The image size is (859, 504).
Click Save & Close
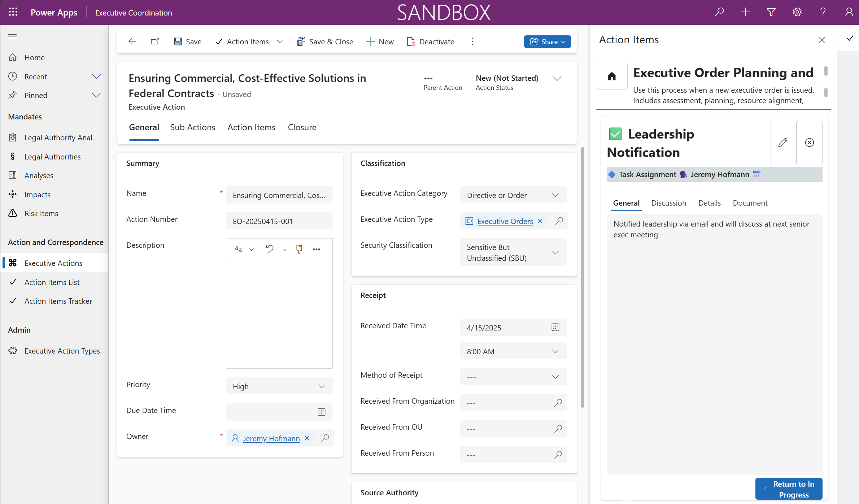(x=325, y=41)
